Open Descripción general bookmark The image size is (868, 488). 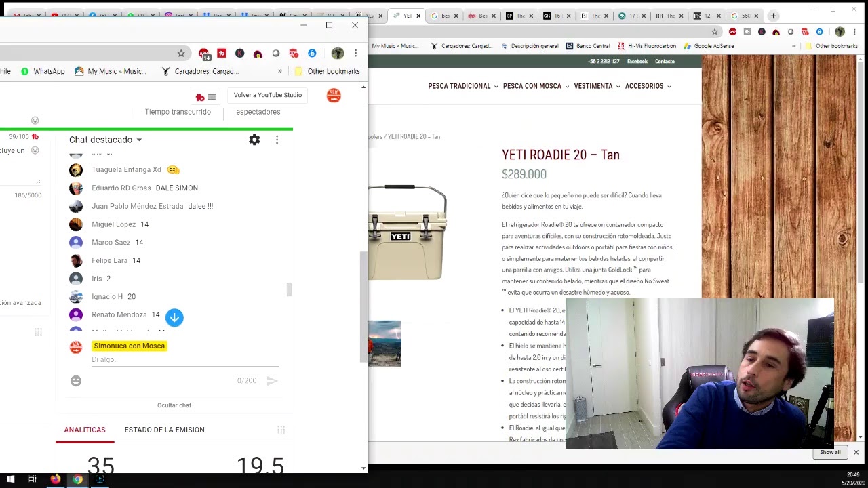[x=530, y=46]
